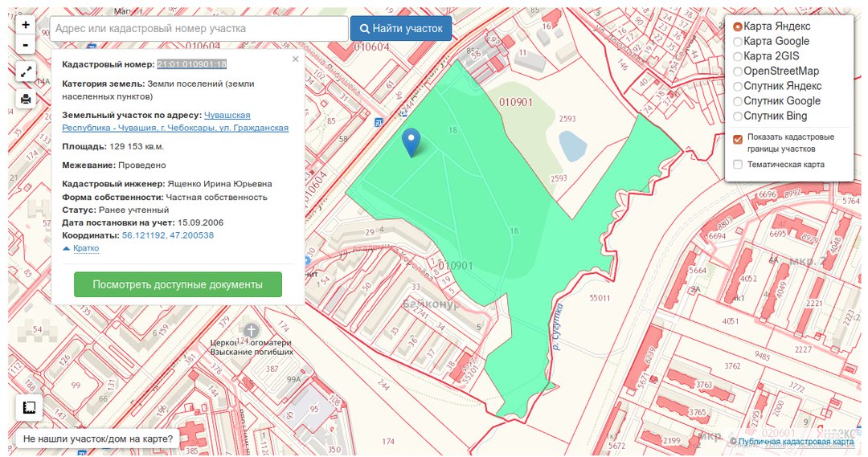Close the parcel information popup
868x457 pixels.
click(295, 59)
